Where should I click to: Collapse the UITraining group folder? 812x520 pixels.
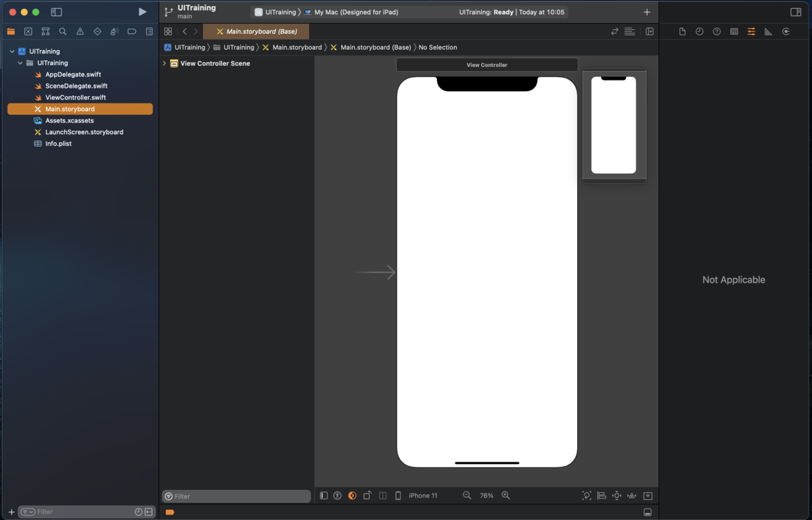click(20, 63)
